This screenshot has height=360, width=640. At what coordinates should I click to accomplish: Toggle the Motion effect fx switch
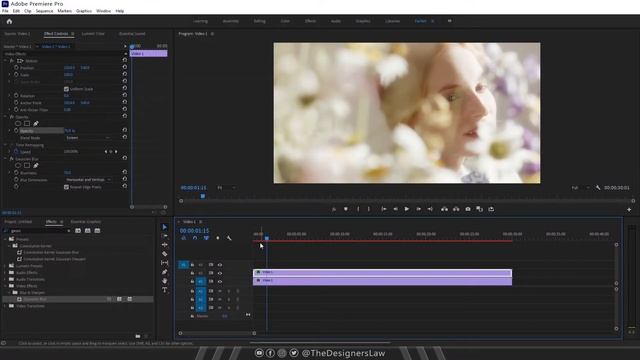tap(12, 61)
